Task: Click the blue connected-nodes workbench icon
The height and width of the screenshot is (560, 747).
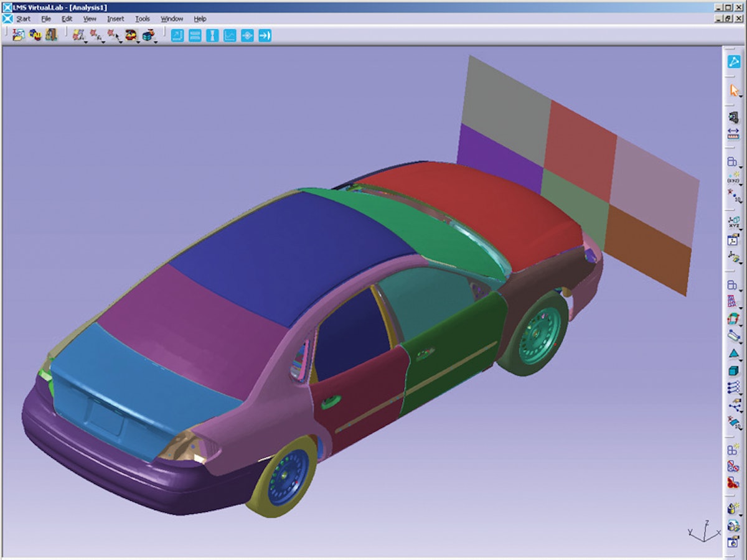Action: 733,61
